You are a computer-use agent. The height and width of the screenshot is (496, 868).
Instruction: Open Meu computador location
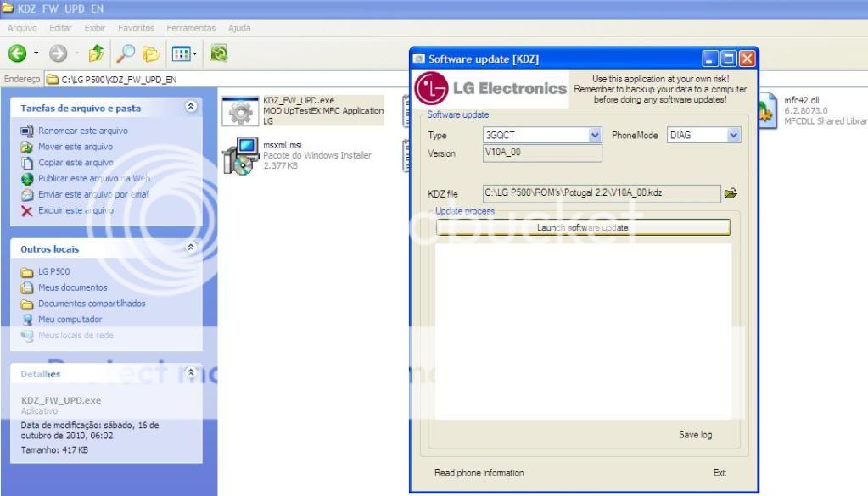click(70, 320)
